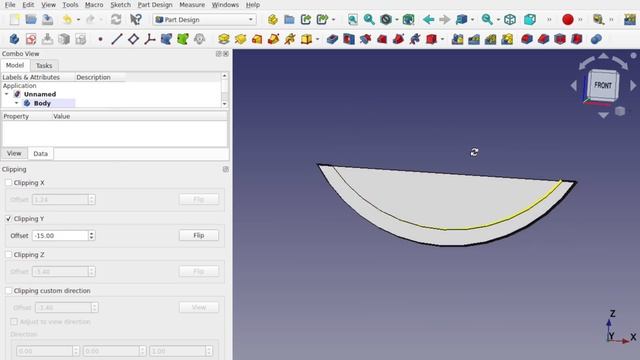Click the Clipping Y offset spinner arrows
Image resolution: width=640 pixels, height=360 pixels.
91,236
